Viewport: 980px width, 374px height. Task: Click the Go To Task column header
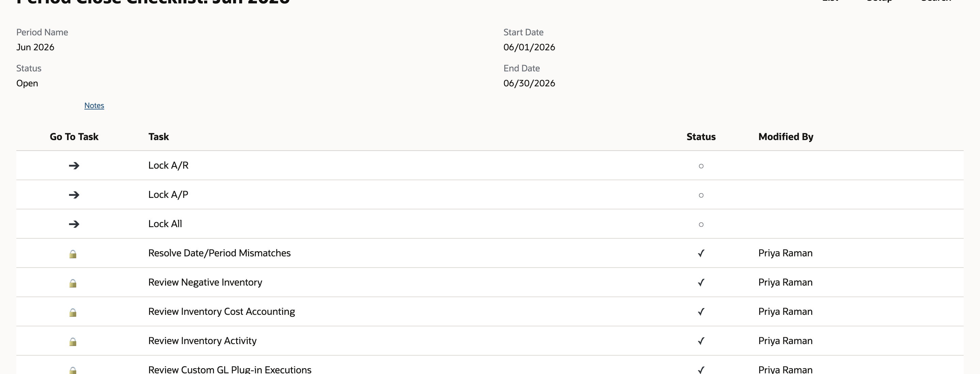point(74,137)
